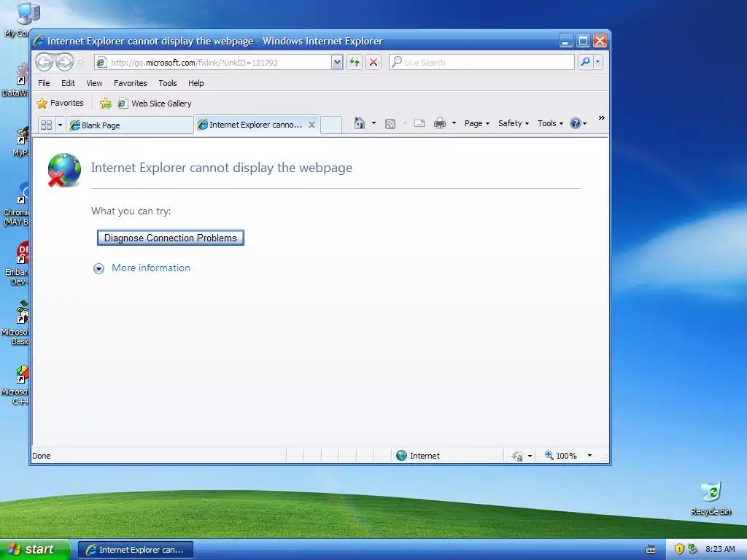Click Internet Explorer title bar logo icon

coord(39,41)
